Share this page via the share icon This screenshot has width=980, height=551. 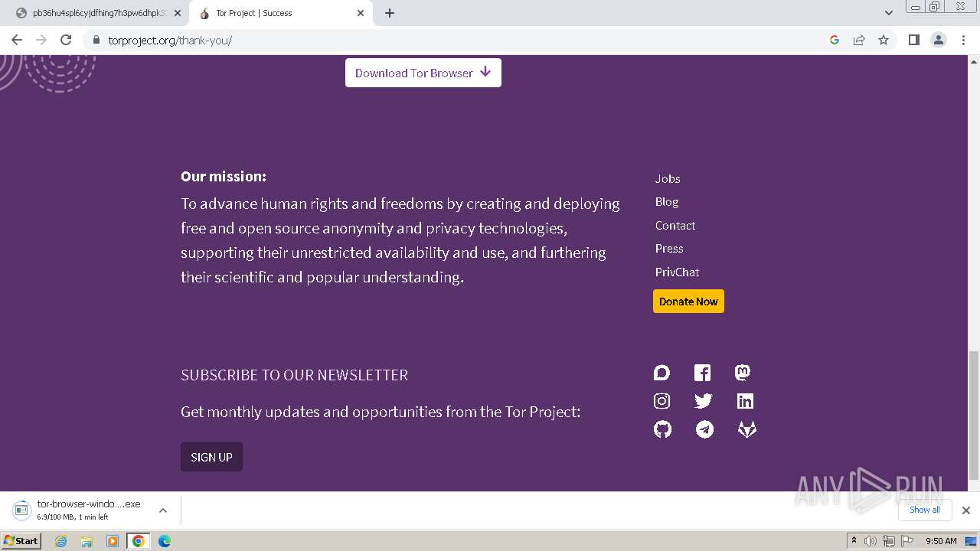(x=859, y=40)
